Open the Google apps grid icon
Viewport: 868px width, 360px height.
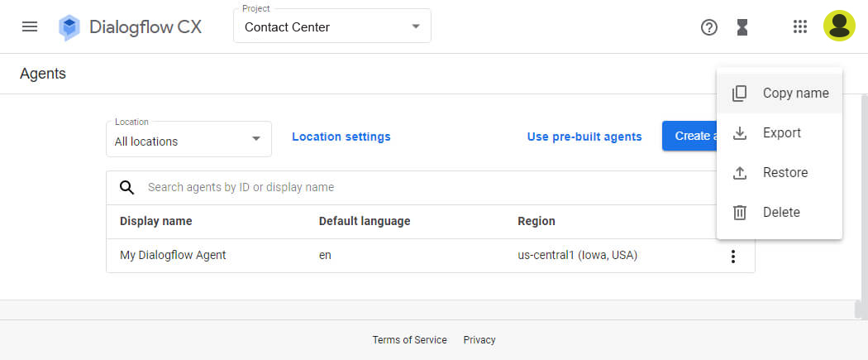(800, 26)
